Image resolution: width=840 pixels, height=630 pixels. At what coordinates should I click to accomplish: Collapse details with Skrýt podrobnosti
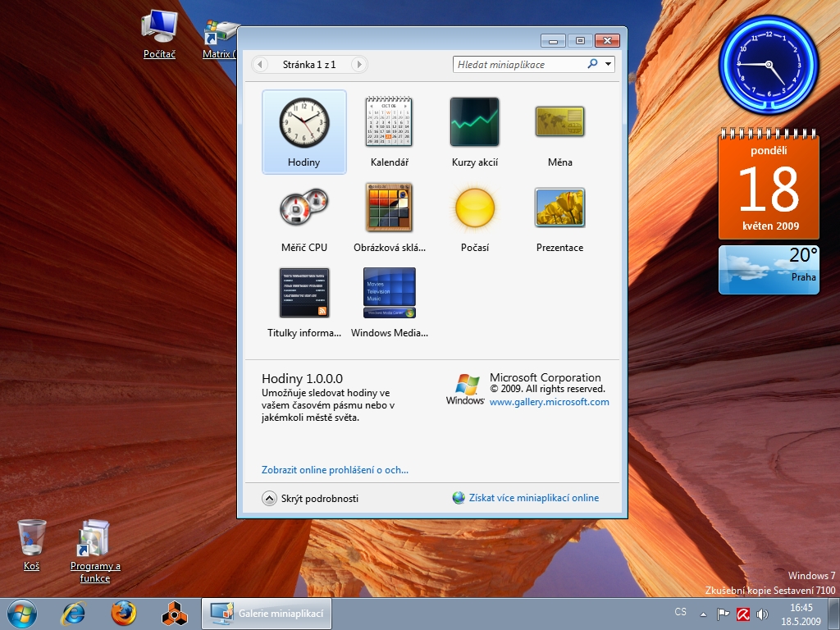310,499
